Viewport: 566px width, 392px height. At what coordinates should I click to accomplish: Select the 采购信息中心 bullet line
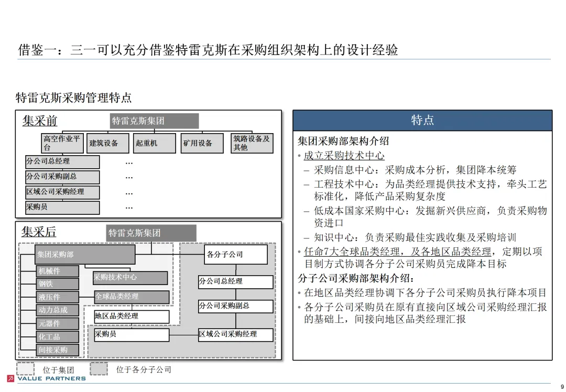pyautogui.click(x=415, y=170)
